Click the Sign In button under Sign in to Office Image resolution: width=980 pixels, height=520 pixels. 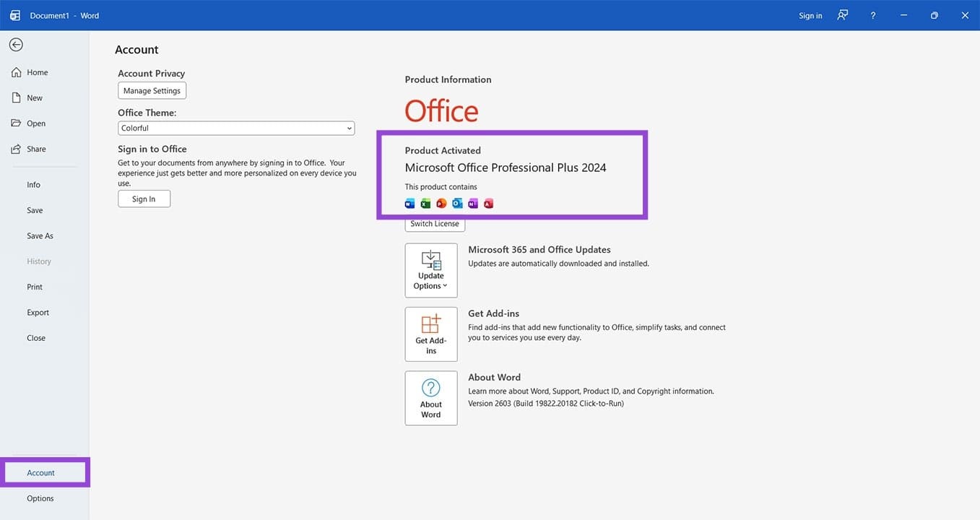click(x=144, y=198)
